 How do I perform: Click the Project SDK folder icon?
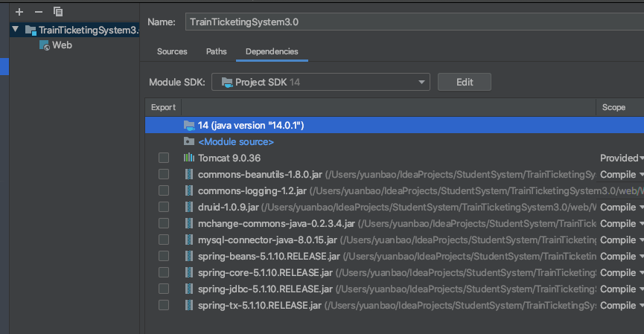coord(227,82)
